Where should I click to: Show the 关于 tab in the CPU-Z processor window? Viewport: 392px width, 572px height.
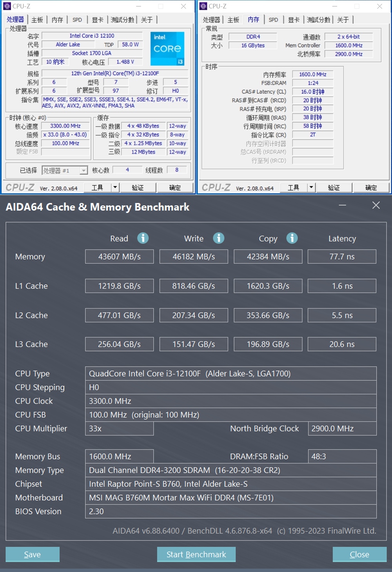(x=147, y=20)
